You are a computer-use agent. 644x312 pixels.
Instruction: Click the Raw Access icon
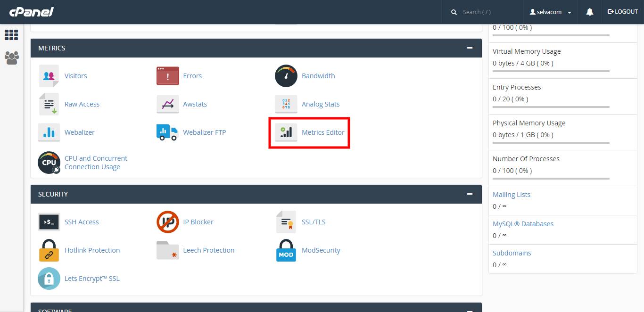coord(49,104)
